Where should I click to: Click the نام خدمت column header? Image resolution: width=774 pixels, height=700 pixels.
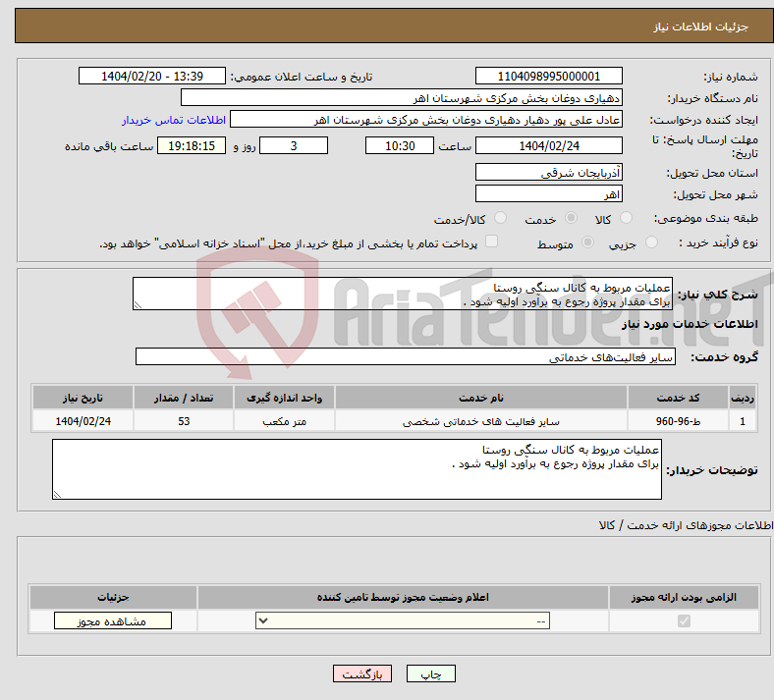tap(480, 398)
